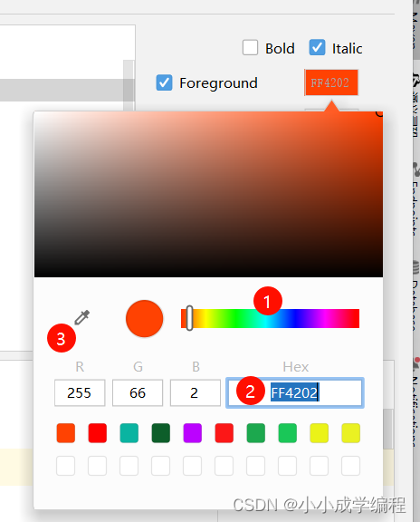
Task: Toggle the Foreground checkbox
Action: 164,82
